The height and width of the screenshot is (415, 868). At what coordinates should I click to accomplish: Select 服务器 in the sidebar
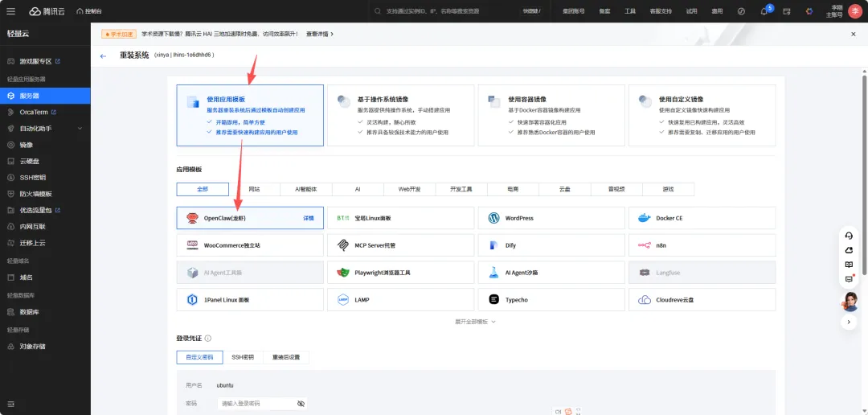[45, 95]
